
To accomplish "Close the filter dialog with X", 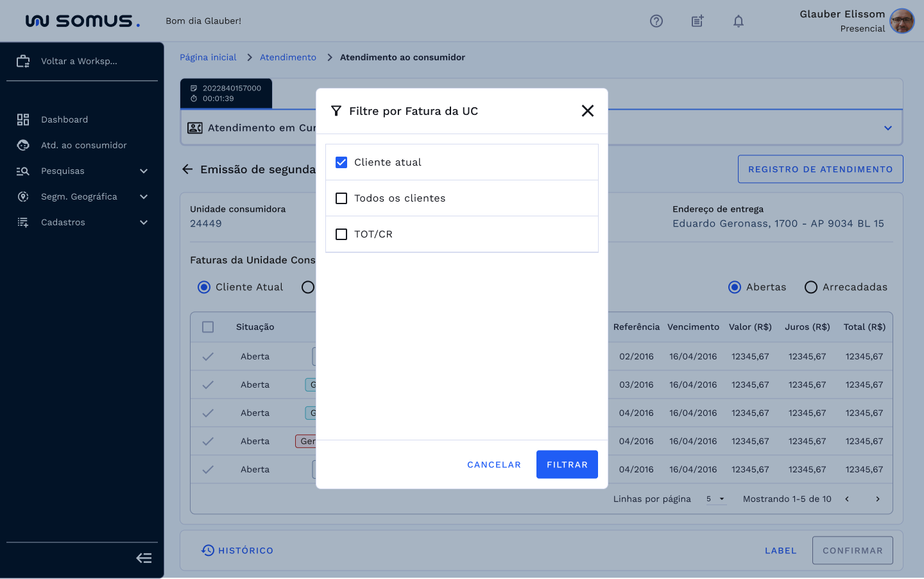I will coord(587,111).
